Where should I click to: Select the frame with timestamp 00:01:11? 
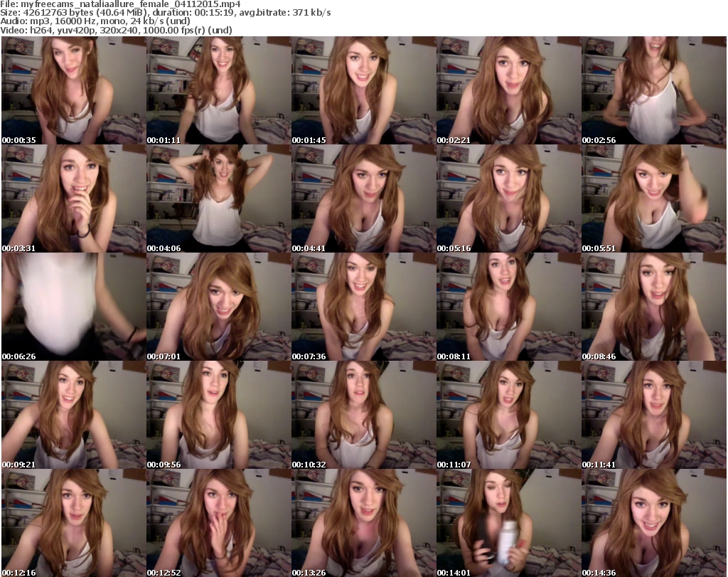click(x=219, y=90)
